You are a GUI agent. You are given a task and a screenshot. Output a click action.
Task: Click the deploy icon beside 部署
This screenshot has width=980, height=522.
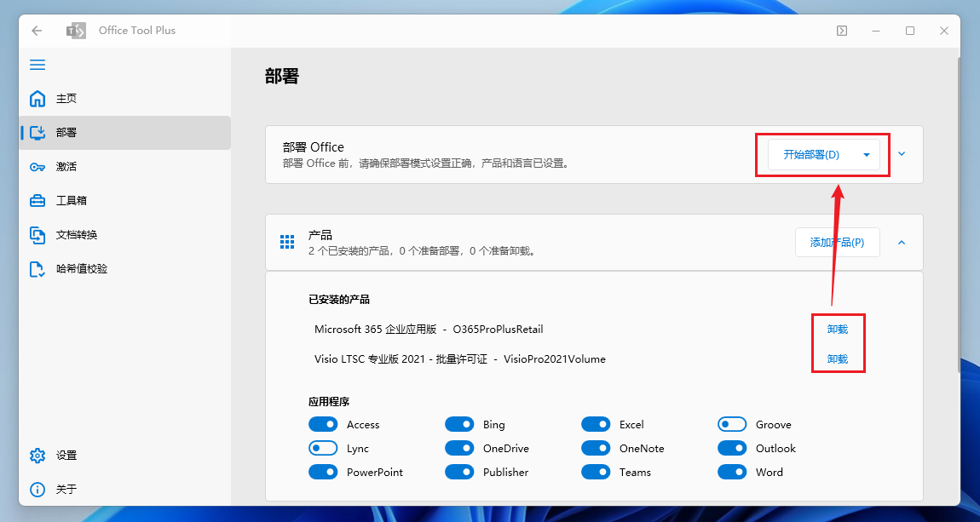pyautogui.click(x=37, y=132)
